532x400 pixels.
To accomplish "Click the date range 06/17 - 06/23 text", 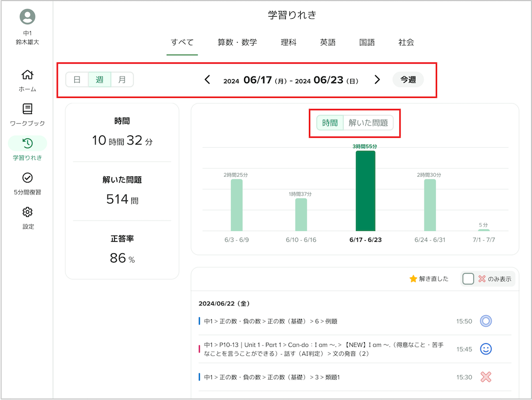I will pyautogui.click(x=291, y=80).
